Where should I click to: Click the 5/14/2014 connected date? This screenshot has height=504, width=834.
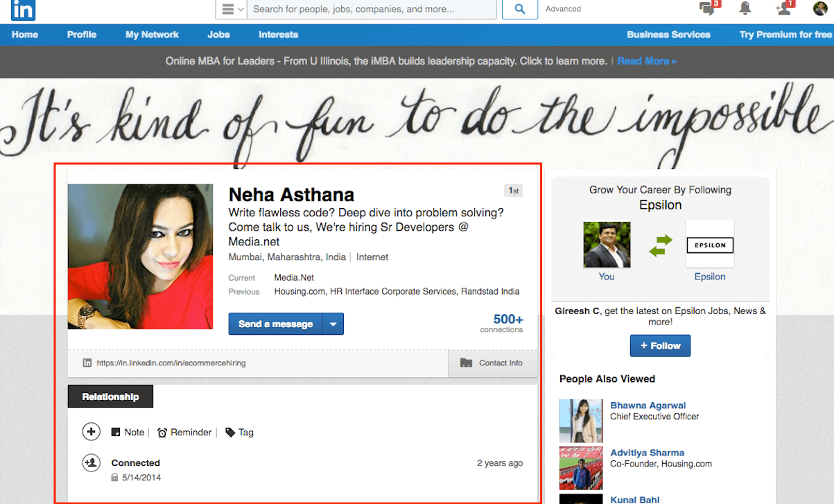pos(141,477)
